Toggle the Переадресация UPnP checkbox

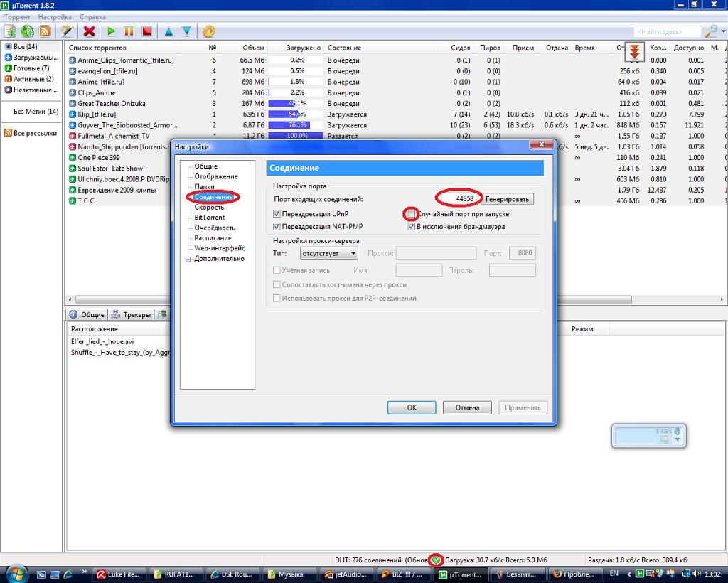tap(277, 214)
